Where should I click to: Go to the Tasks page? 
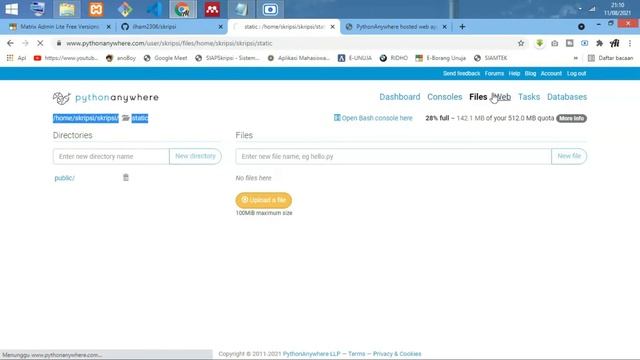(x=529, y=97)
